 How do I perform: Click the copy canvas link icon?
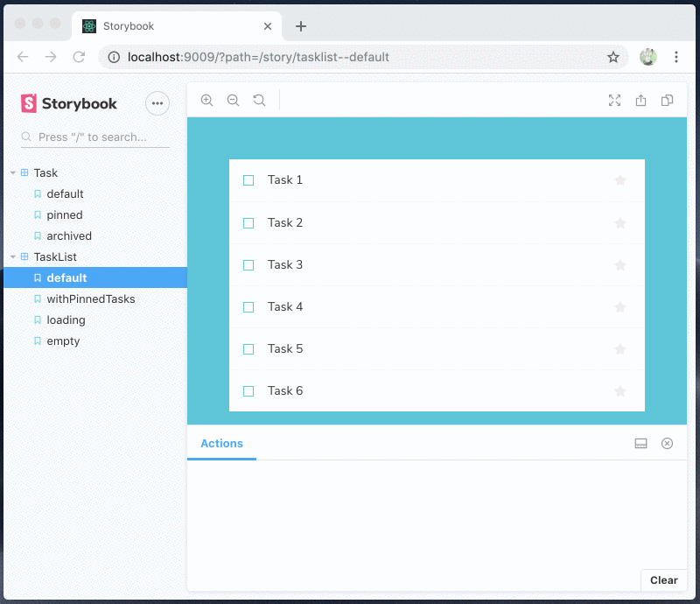click(x=667, y=101)
